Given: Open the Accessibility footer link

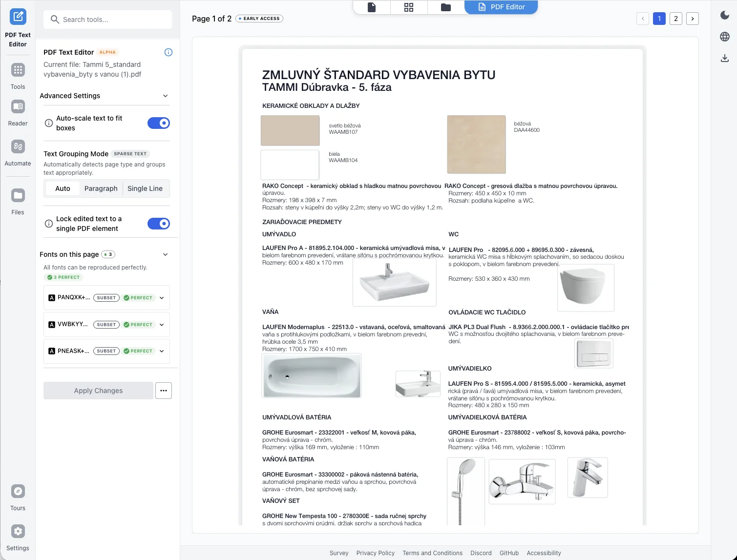Looking at the screenshot, I should tap(544, 553).
